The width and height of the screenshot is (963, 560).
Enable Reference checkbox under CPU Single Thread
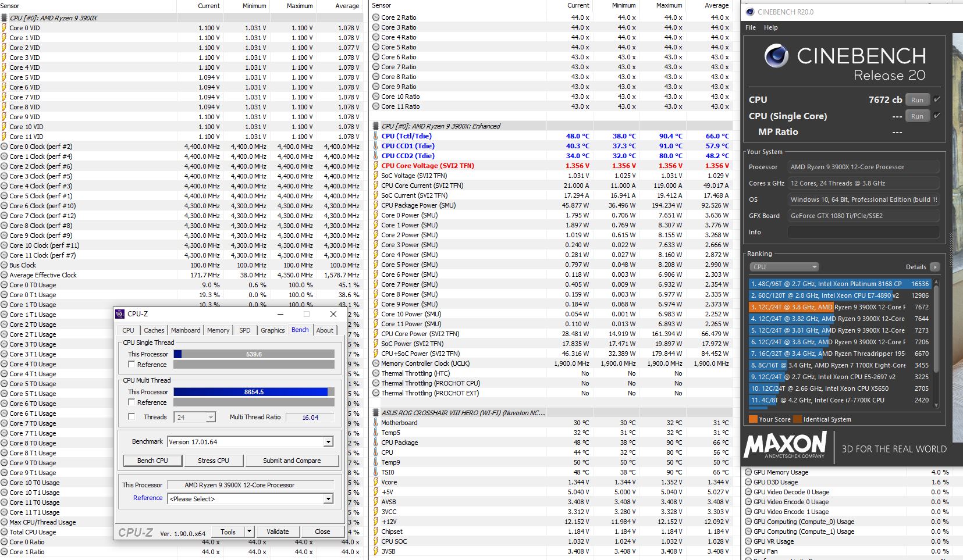(132, 365)
